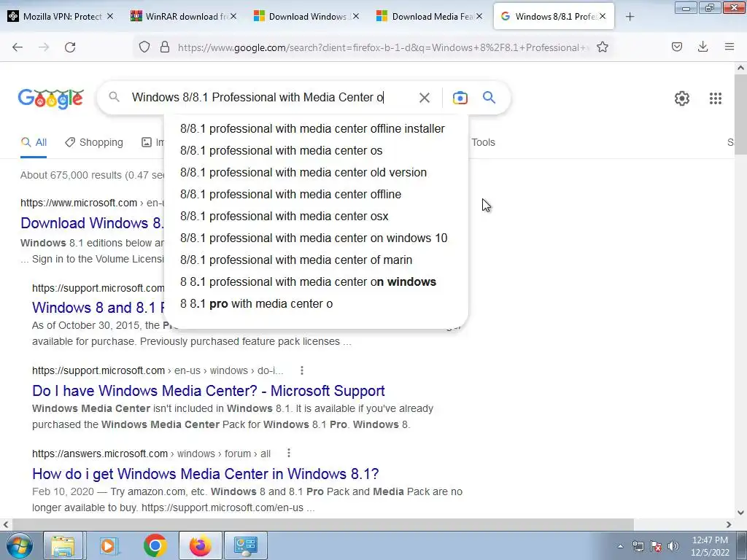Open 'How do i get Windows Media Center' link
This screenshot has height=560, width=747.
[205, 474]
